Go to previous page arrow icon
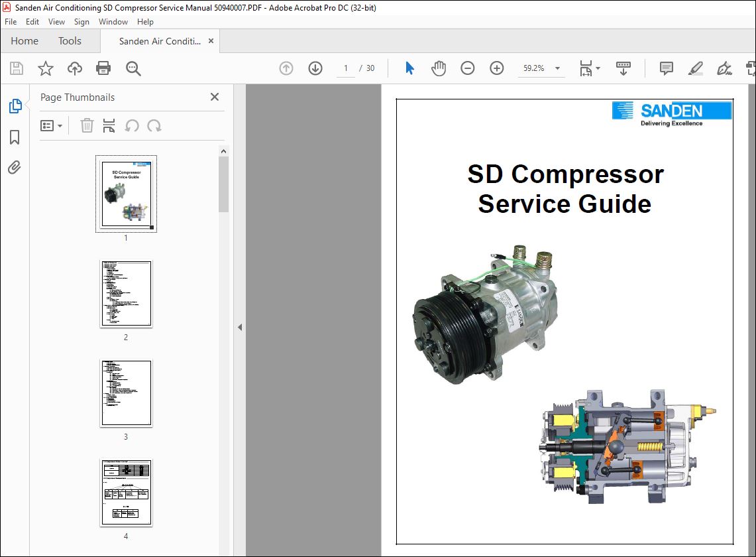756x557 pixels. [x=286, y=68]
